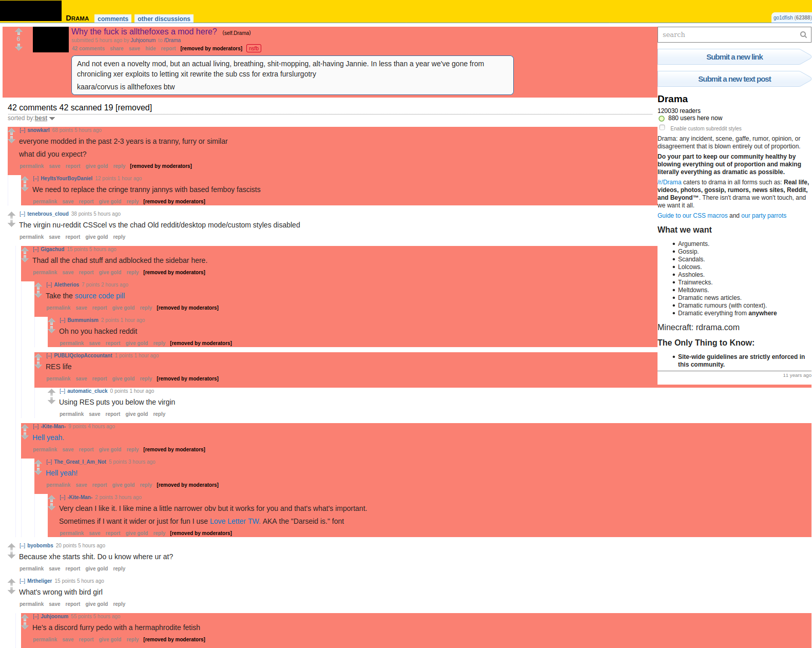
Task: Upvote The_Great_I_Am_Not's comment
Action: tap(38, 463)
